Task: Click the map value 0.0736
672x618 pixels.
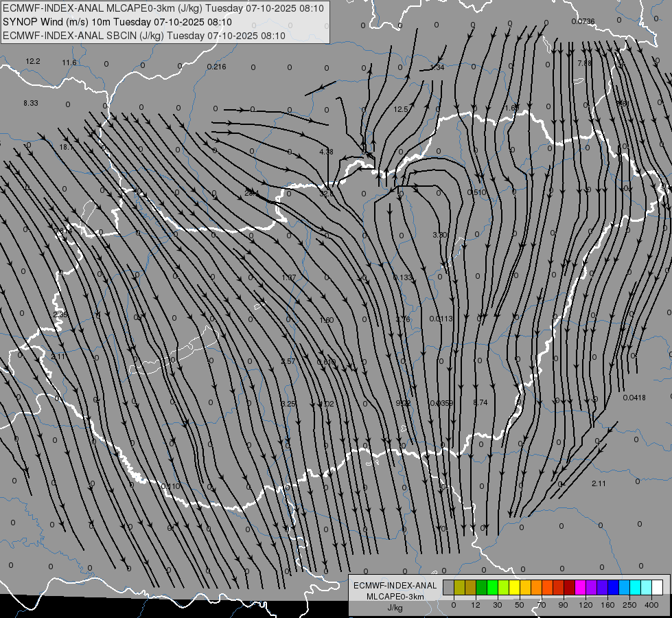Action: [583, 21]
